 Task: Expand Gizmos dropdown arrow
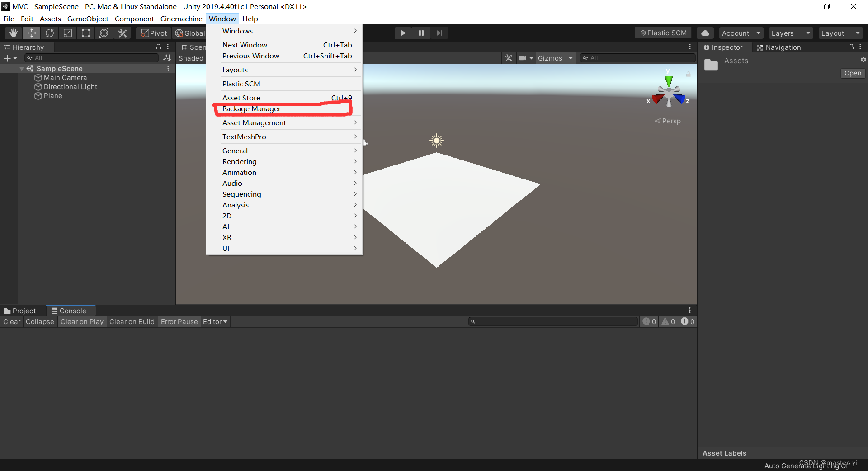coord(571,58)
